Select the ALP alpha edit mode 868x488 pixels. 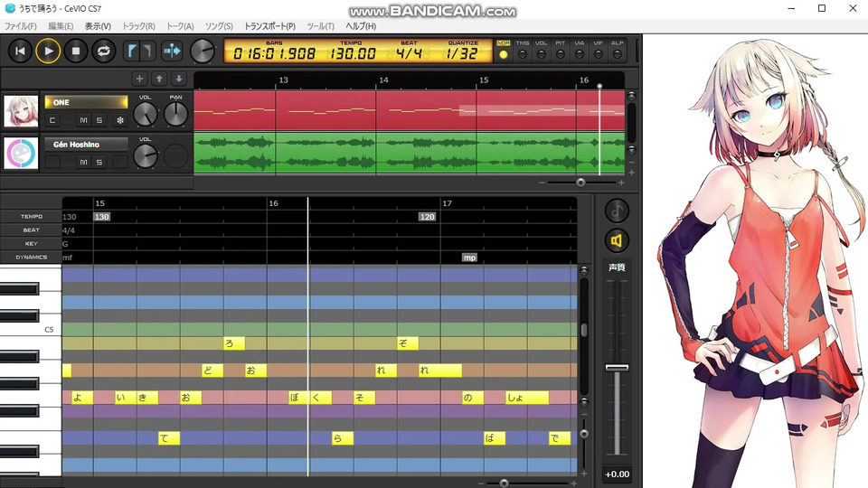[618, 50]
